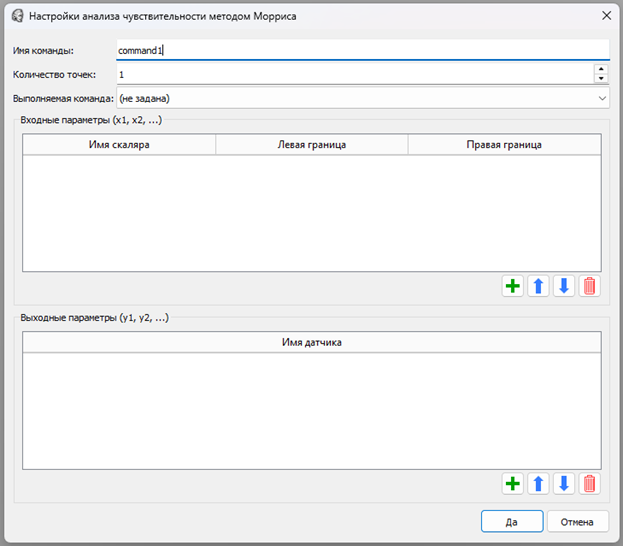Focus the Имя команды text field

(362, 50)
